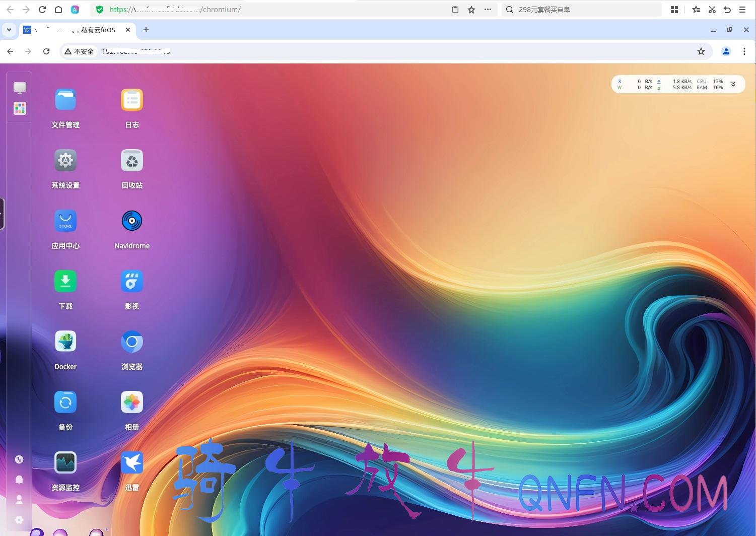Launch the Navidrome music app

point(132,221)
